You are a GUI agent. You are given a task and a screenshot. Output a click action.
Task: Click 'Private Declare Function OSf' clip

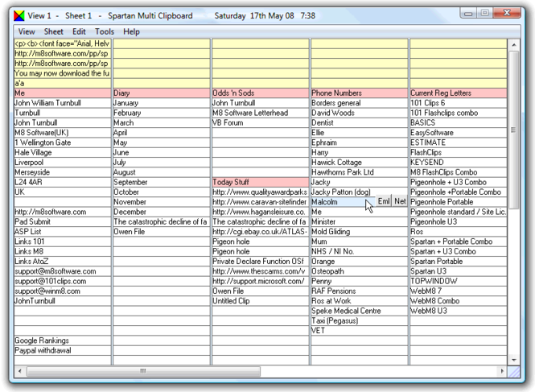(261, 262)
